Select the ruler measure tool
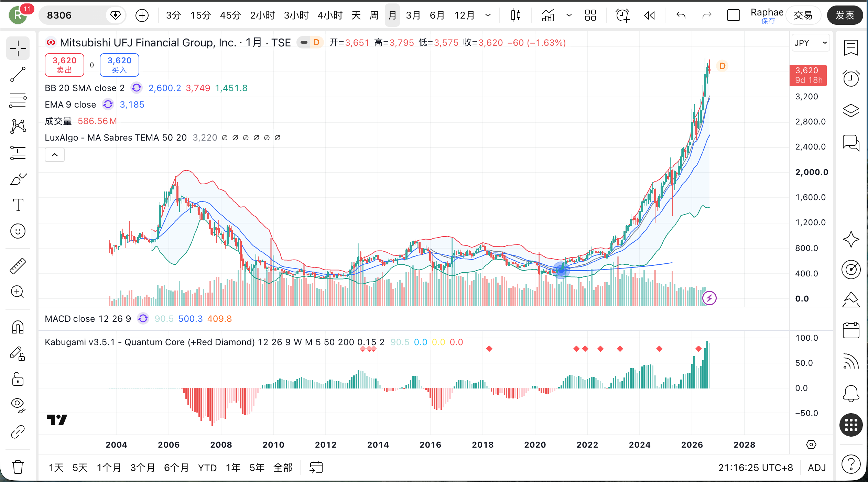 coord(18,266)
